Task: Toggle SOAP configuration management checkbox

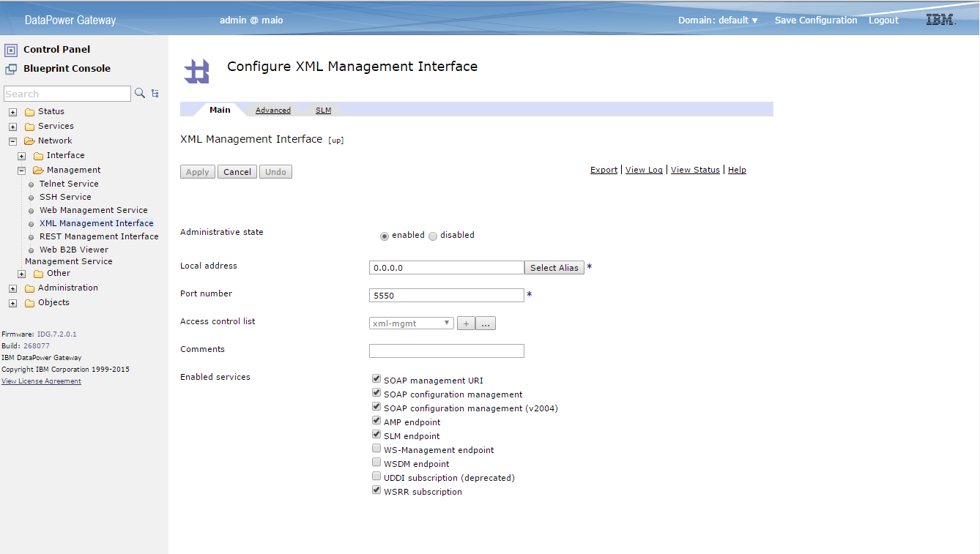Action: point(376,393)
